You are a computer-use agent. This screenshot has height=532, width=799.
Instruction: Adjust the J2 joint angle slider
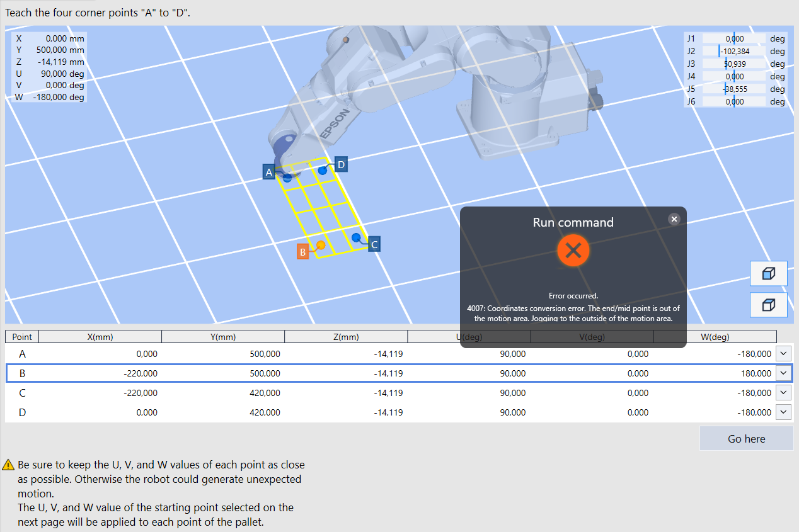point(734,51)
